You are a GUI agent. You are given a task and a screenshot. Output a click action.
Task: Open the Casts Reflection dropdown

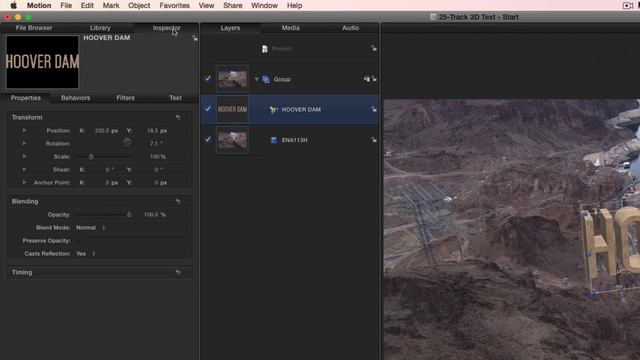(86, 254)
